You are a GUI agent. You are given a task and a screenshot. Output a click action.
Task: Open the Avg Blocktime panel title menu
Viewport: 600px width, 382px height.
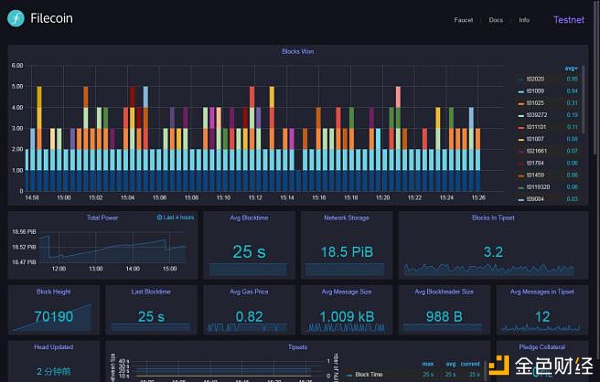pyautogui.click(x=249, y=217)
